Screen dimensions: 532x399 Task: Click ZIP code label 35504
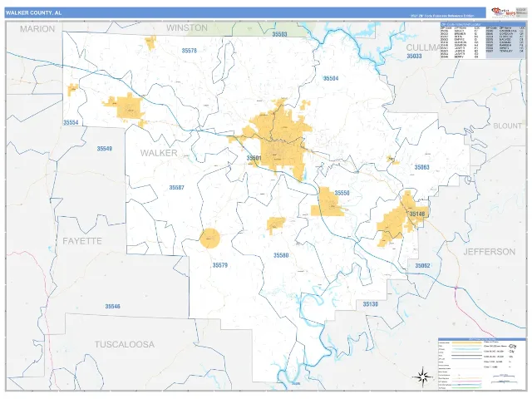[331, 78]
